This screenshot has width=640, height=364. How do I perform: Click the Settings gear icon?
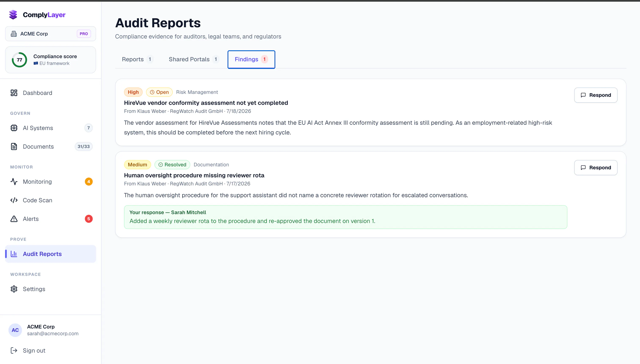(14, 289)
